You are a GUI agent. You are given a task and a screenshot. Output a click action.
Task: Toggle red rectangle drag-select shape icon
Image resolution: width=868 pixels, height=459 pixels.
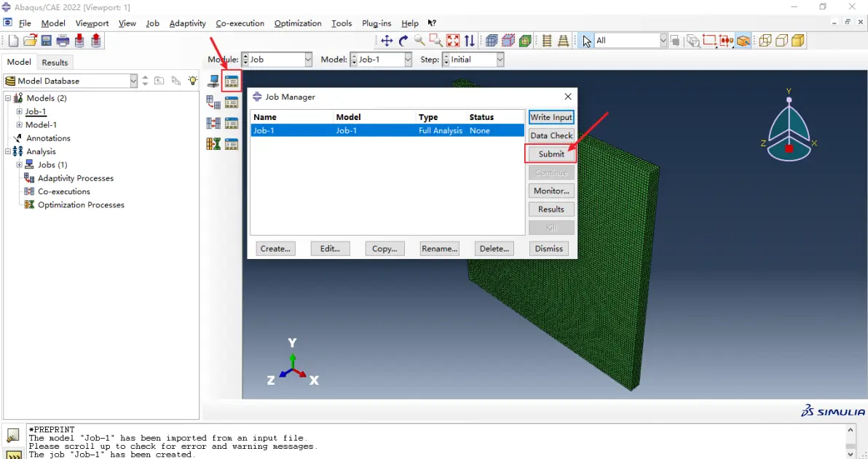coord(710,40)
